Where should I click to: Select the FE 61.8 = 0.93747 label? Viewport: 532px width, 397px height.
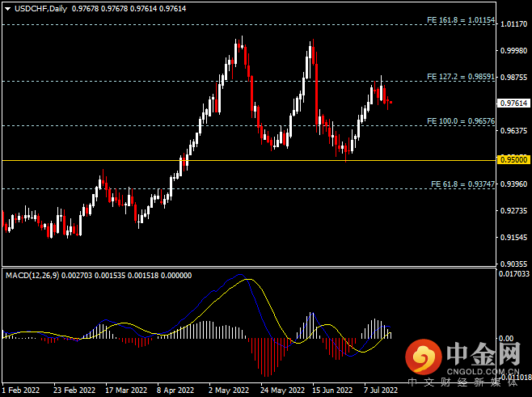(462, 184)
